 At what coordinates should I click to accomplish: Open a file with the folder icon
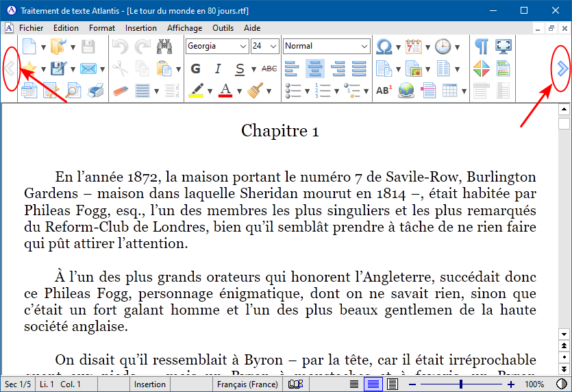coord(58,47)
